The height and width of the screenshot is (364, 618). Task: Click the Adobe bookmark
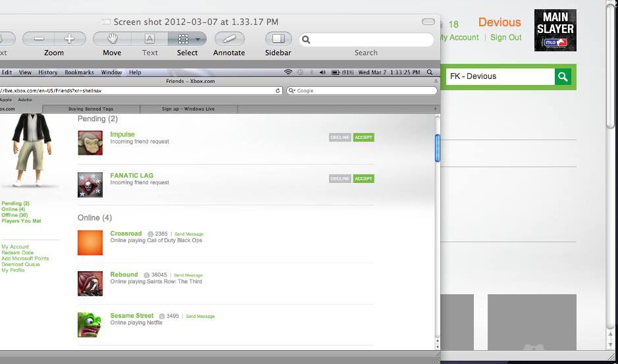click(x=25, y=100)
